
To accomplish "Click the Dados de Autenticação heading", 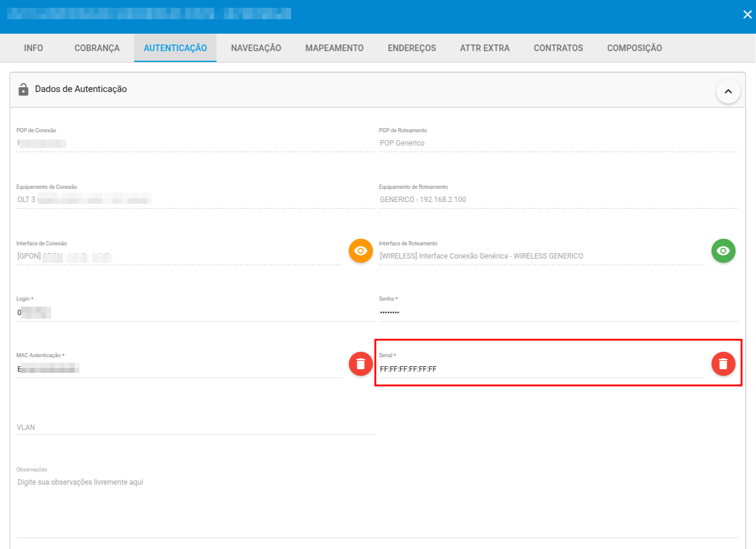I will (x=81, y=89).
